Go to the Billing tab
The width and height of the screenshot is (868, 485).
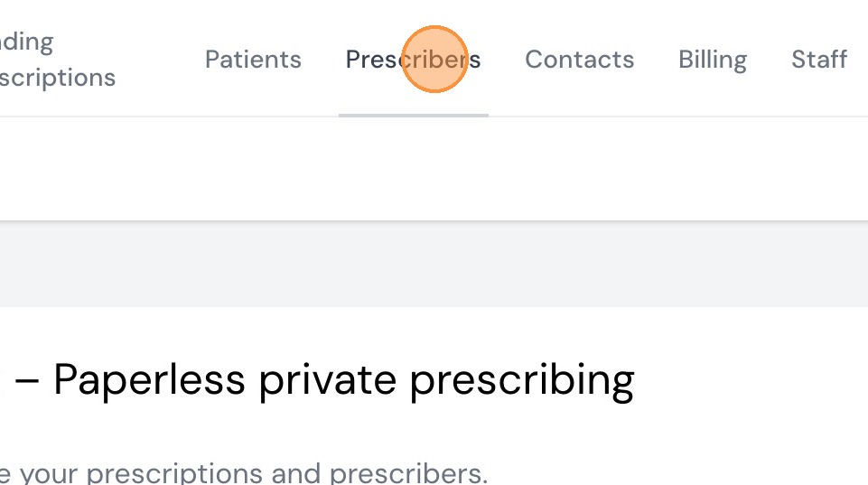[713, 60]
